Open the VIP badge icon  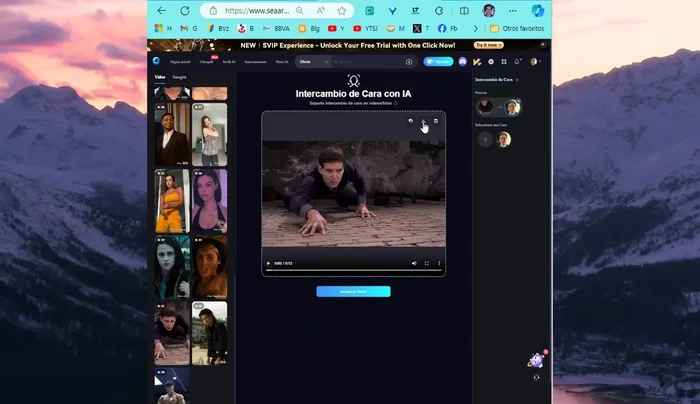pyautogui.click(x=477, y=62)
